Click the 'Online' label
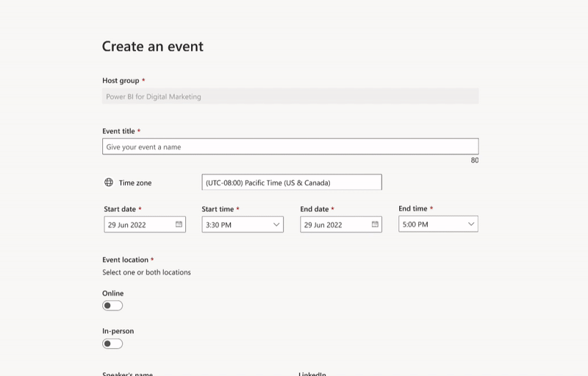 point(113,293)
